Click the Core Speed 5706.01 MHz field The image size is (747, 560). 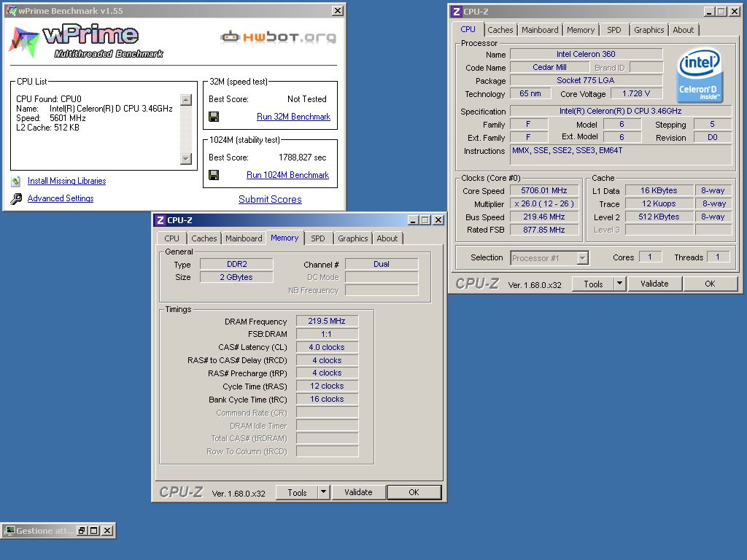(544, 190)
